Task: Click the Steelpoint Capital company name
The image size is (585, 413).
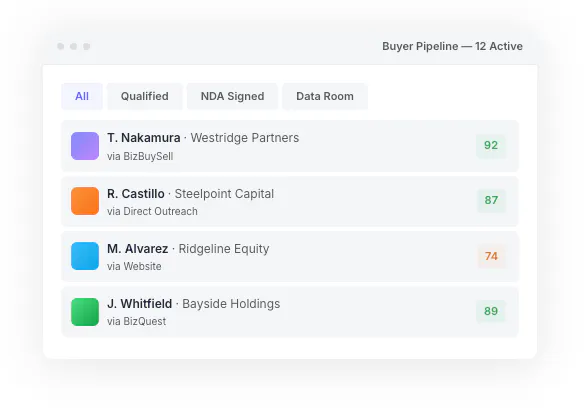Action: tap(224, 194)
